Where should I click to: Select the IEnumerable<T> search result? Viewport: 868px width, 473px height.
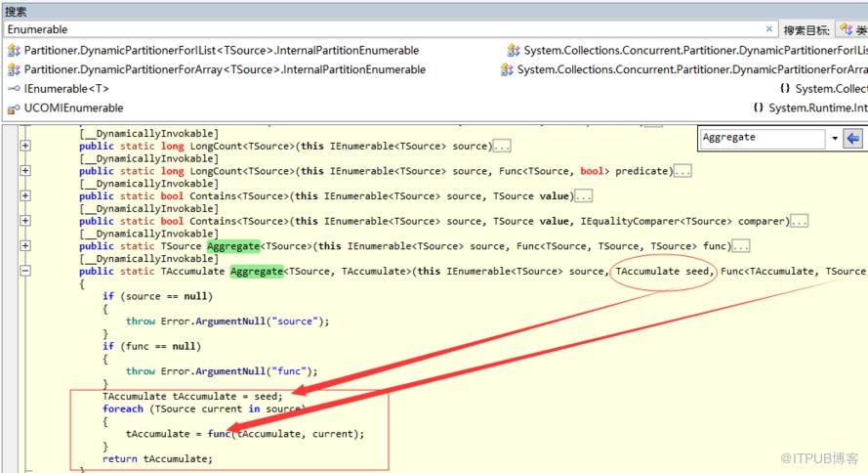[x=66, y=89]
